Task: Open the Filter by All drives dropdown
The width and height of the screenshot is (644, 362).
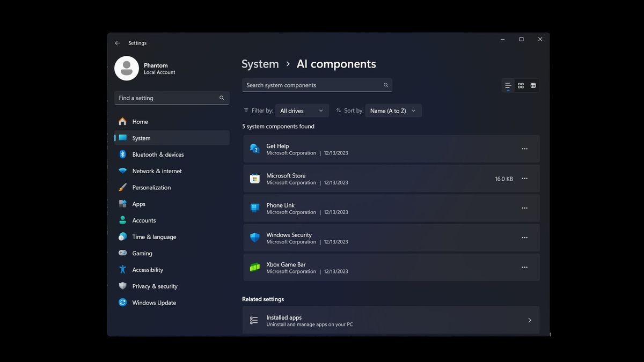Action: coord(302,110)
